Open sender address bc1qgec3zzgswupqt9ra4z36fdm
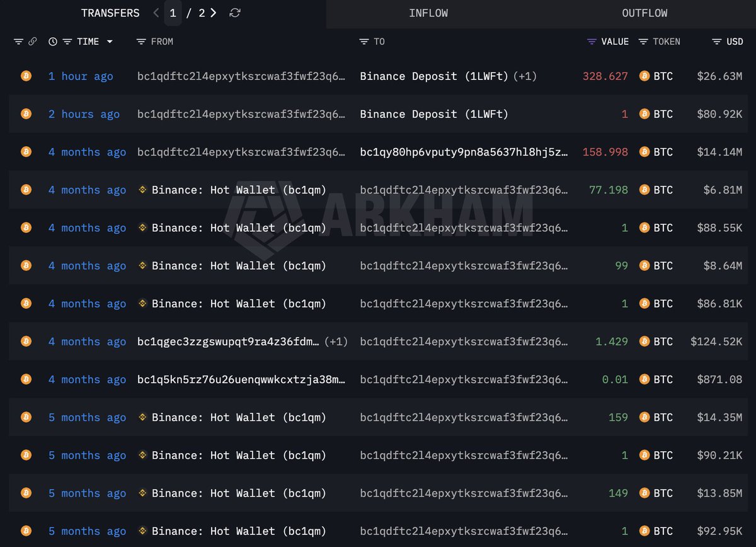The image size is (756, 547). [229, 342]
